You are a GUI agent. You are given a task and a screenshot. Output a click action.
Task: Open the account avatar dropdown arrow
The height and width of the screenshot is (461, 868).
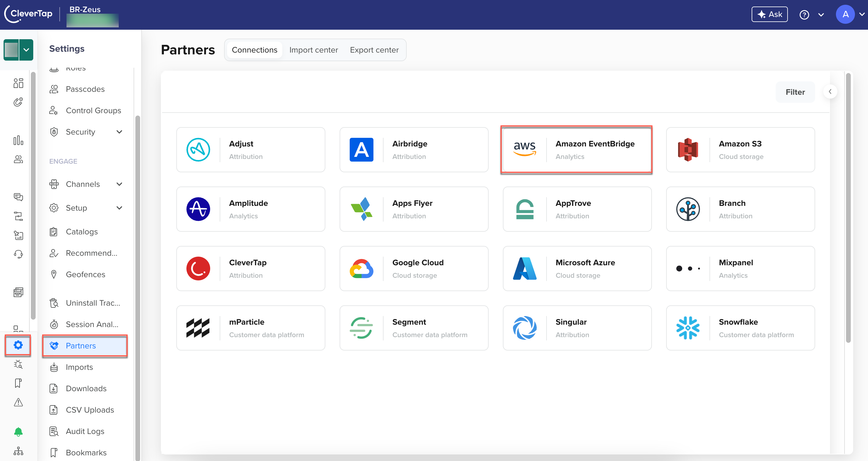pos(861,15)
